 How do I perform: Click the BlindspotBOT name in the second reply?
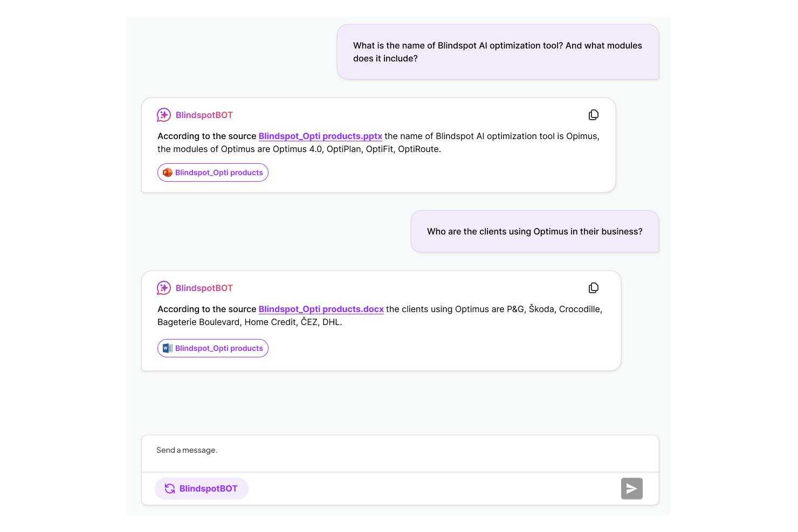click(204, 288)
